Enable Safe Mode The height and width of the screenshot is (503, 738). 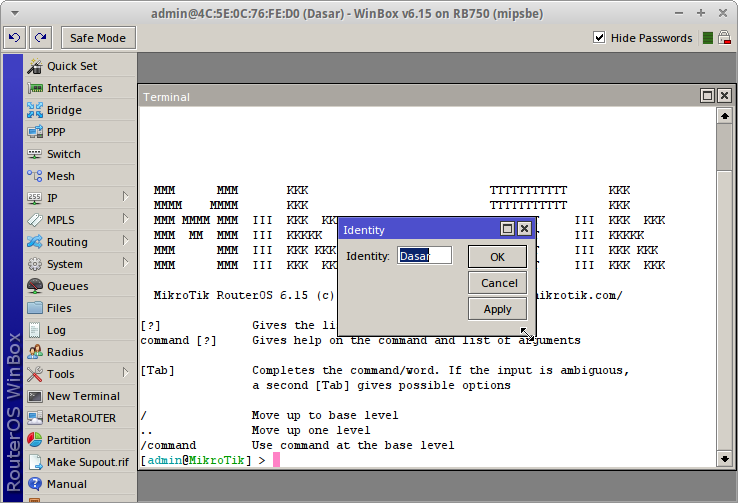pyautogui.click(x=98, y=38)
